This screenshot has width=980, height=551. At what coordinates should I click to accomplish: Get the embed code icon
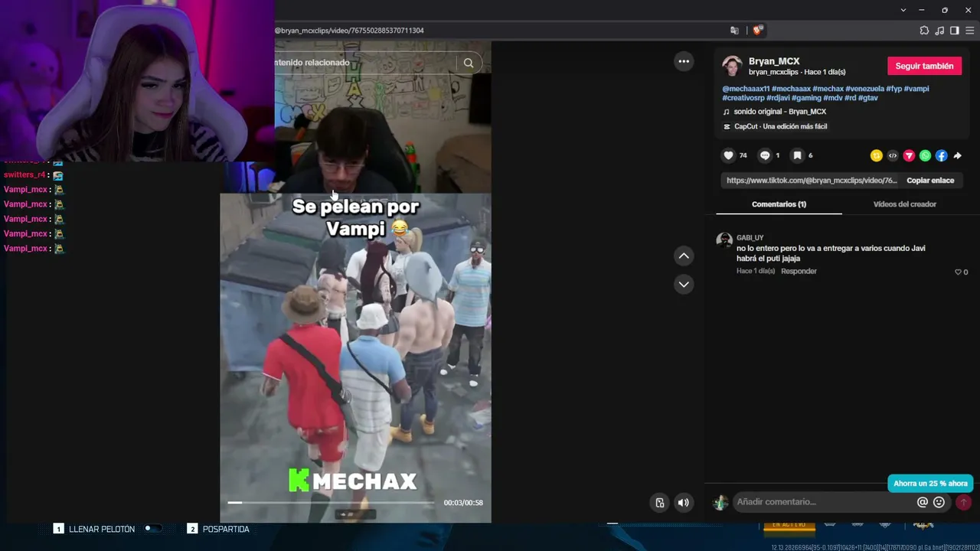(x=893, y=155)
